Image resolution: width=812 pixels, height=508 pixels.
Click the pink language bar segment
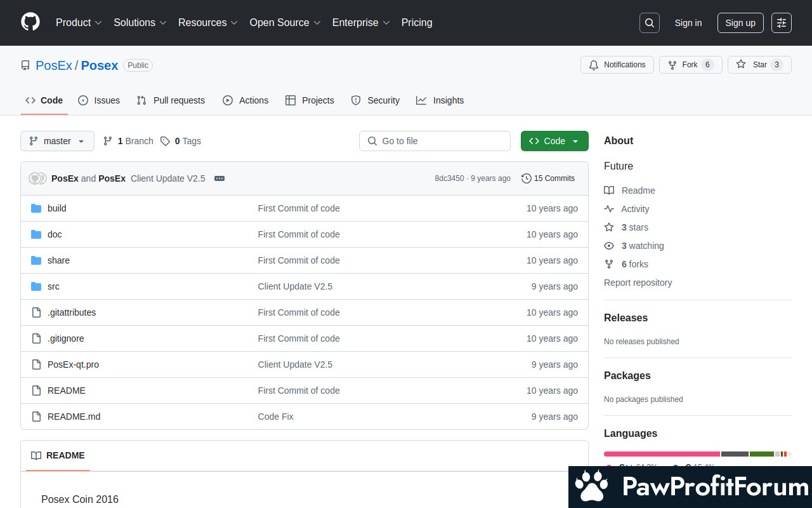point(661,454)
